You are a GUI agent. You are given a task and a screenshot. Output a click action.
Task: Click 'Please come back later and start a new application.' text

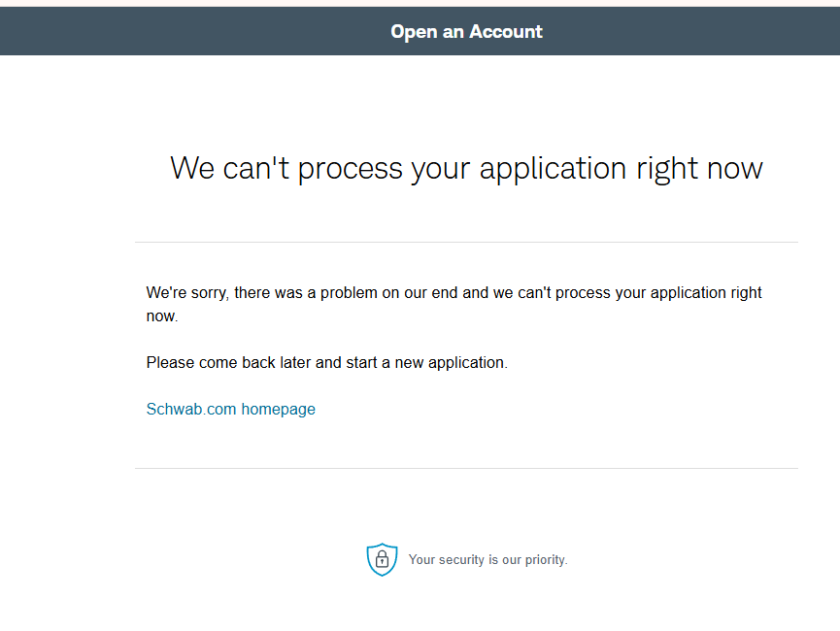[327, 363]
